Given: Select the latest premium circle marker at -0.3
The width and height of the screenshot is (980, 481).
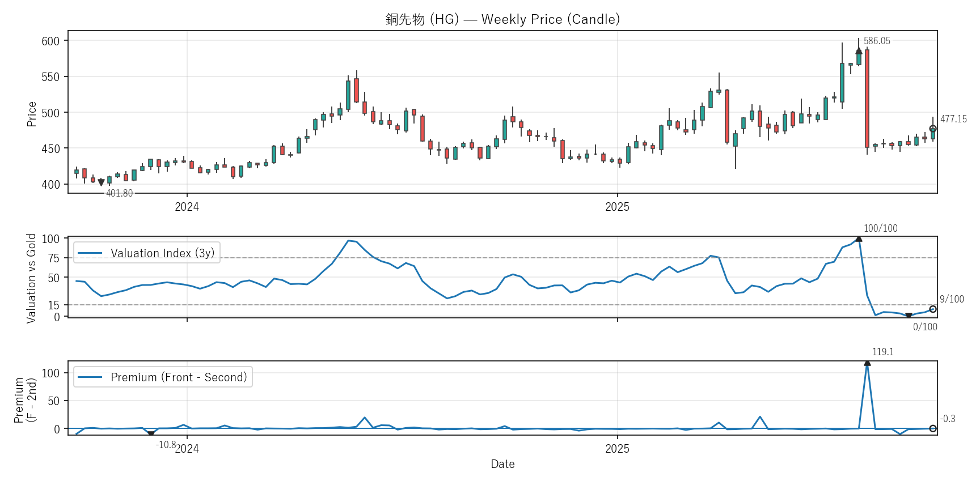Looking at the screenshot, I should [933, 429].
